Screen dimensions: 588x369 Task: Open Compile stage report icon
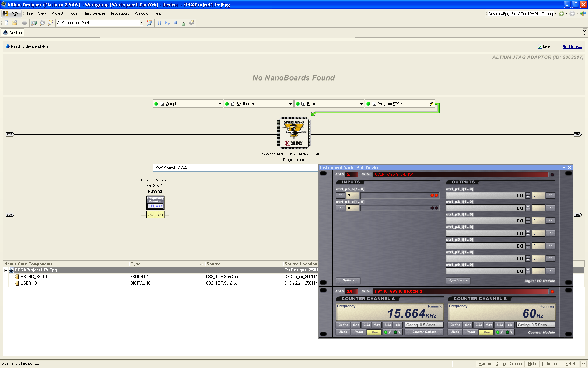162,104
